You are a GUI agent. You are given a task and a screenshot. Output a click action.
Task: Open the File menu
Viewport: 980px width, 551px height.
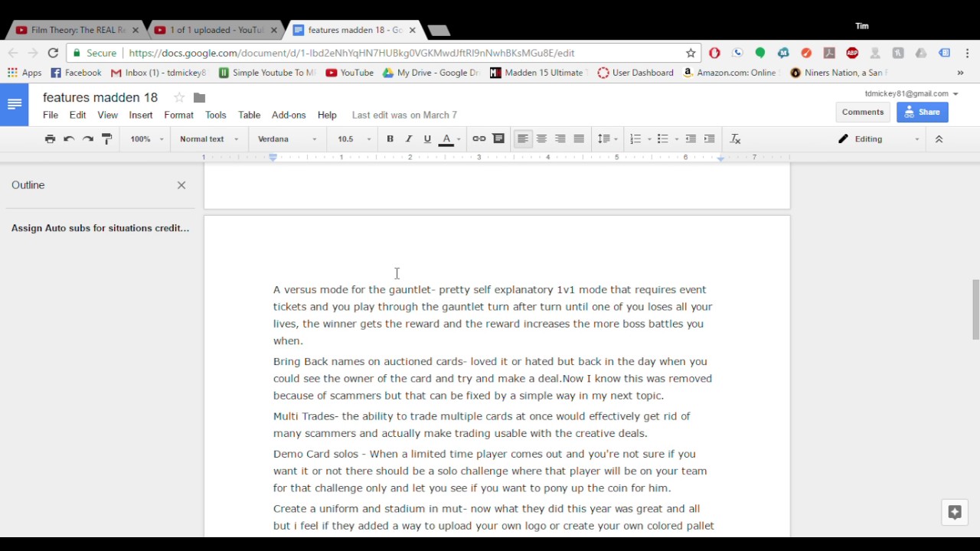(x=51, y=115)
